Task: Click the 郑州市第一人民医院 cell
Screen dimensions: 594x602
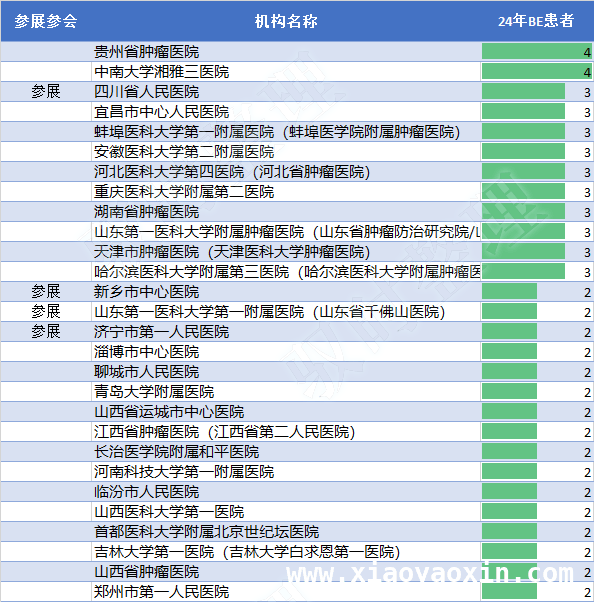Action: tap(286, 592)
